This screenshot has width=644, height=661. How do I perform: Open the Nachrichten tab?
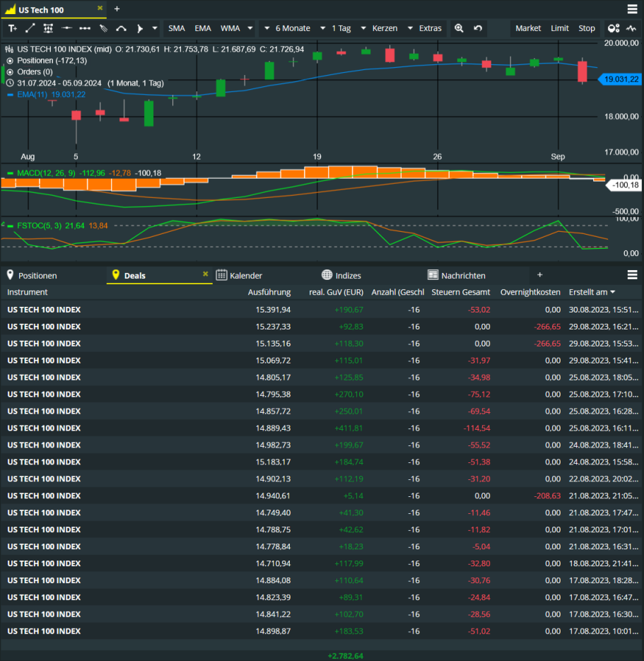pos(463,276)
